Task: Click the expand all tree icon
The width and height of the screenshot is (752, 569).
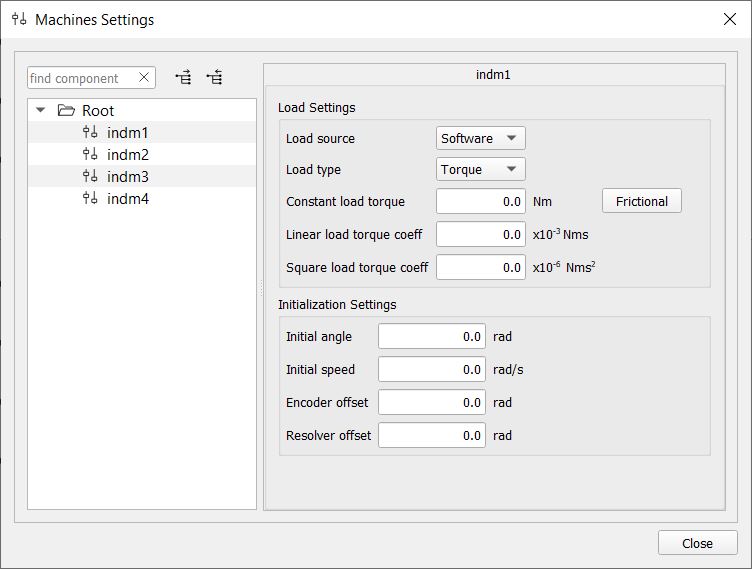Action: click(183, 78)
